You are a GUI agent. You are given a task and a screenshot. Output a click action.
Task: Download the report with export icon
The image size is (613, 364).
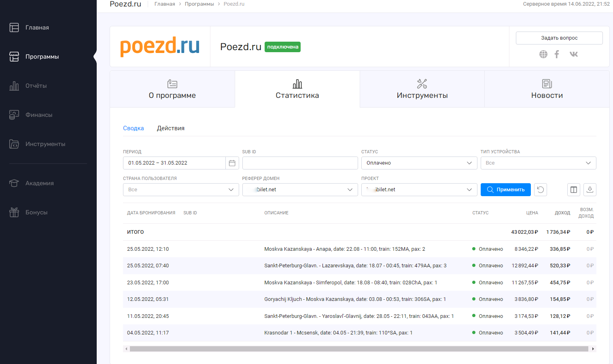(x=590, y=190)
